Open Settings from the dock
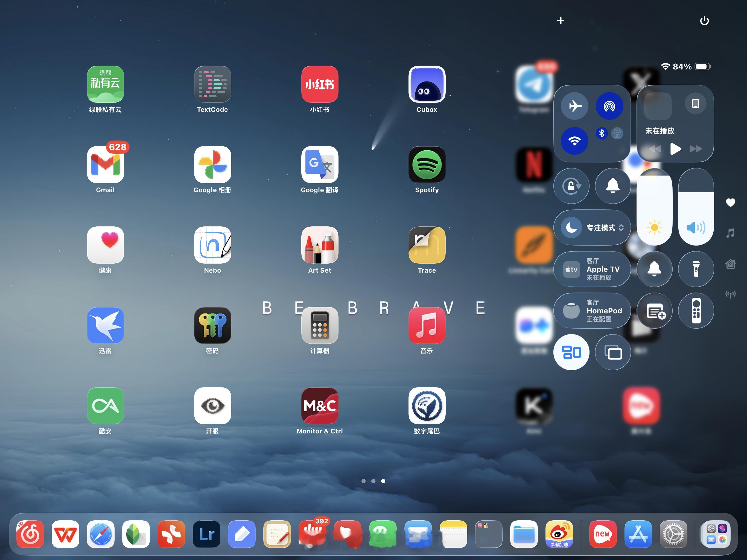The height and width of the screenshot is (560, 747). tap(674, 534)
